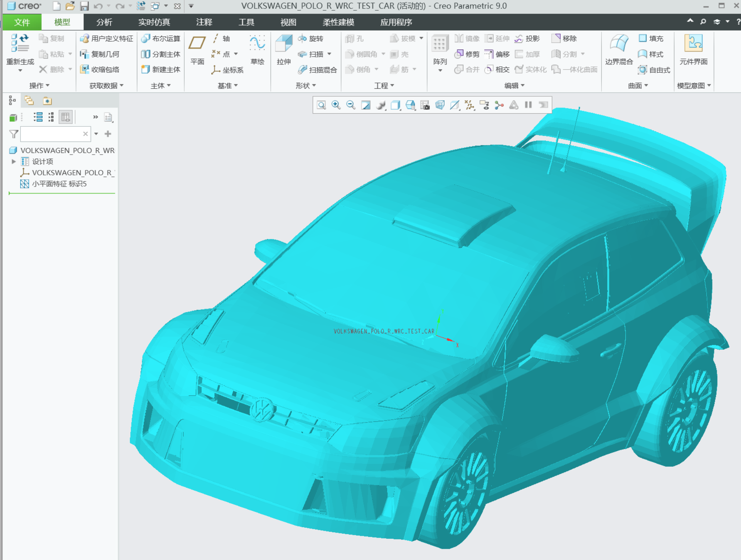The image size is (741, 560).
Task: Open the 扫描混合 (Swept Blend) tool
Action: (318, 70)
